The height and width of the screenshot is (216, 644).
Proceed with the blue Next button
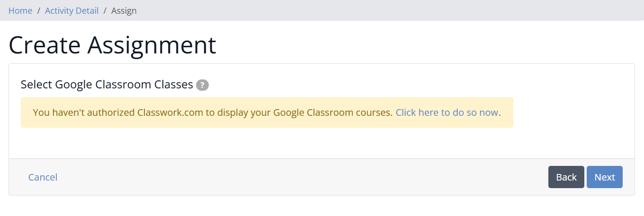605,177
